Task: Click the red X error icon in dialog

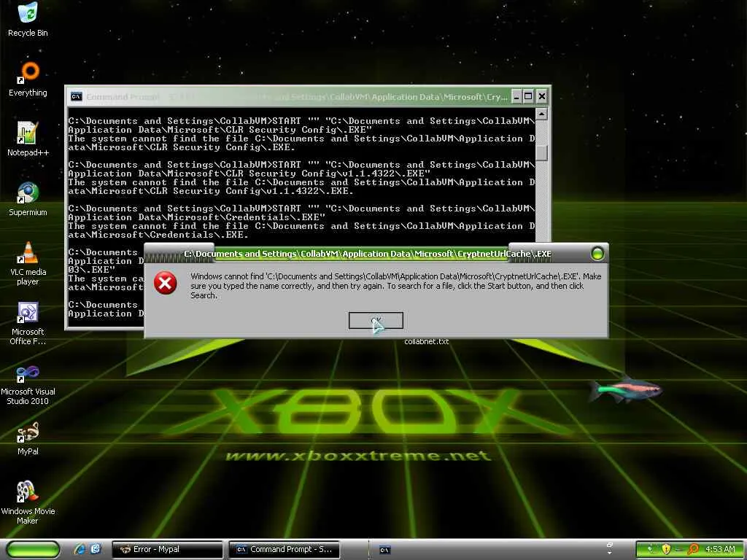Action: [x=166, y=284]
